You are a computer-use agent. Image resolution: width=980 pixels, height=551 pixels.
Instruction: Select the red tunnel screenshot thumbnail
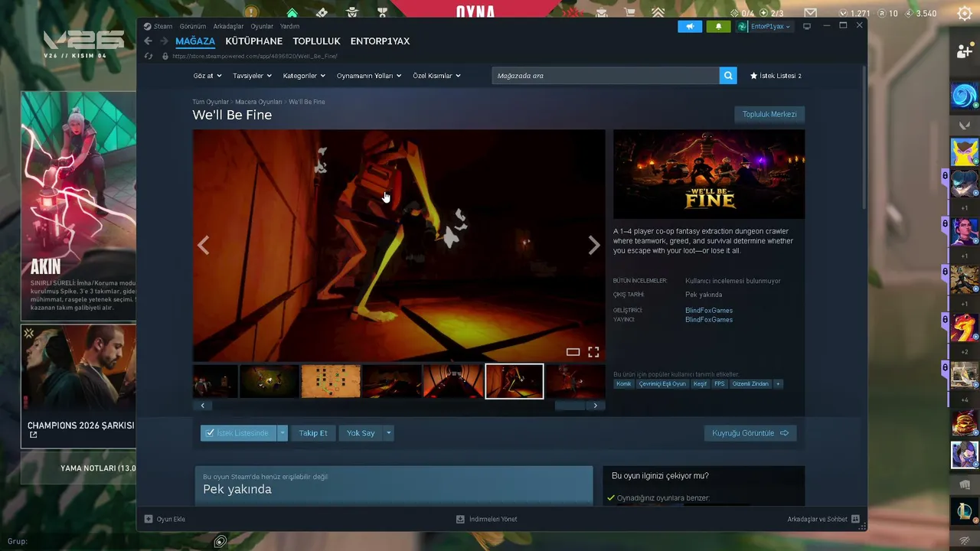(x=453, y=381)
